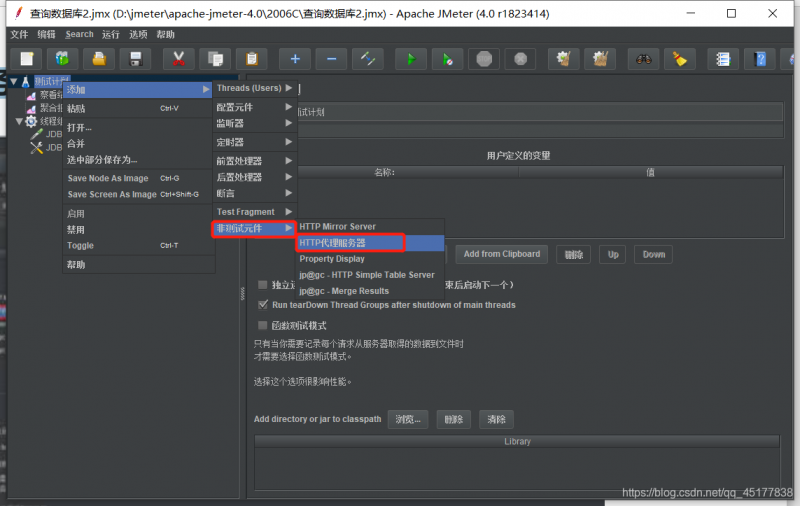Expand the Test Fragment submenu
The height and width of the screenshot is (506, 800).
tap(254, 212)
